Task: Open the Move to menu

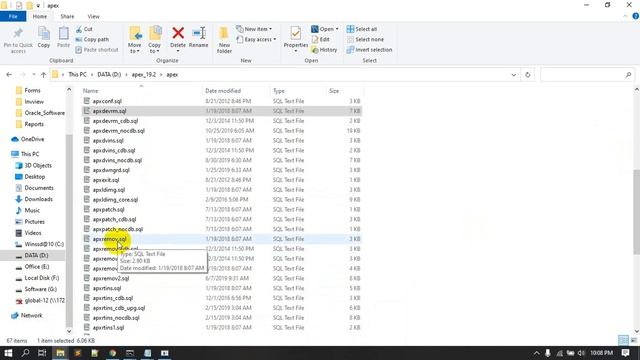Action: 135,40
